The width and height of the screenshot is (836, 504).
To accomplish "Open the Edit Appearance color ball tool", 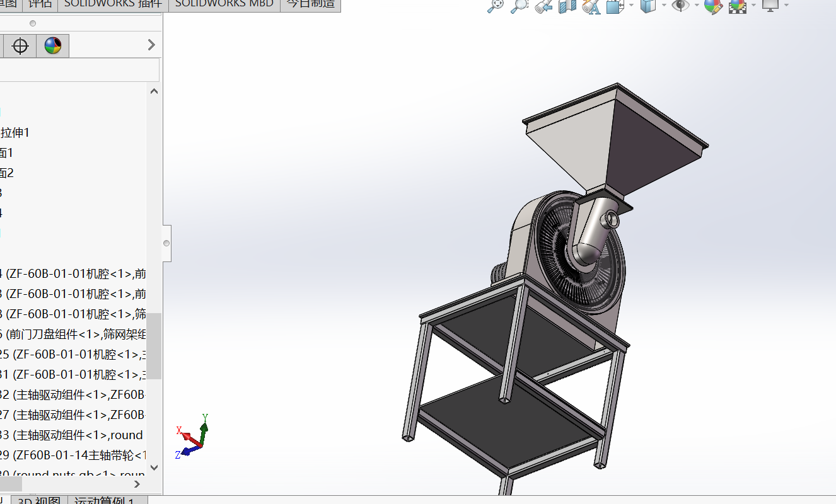I will 713,6.
